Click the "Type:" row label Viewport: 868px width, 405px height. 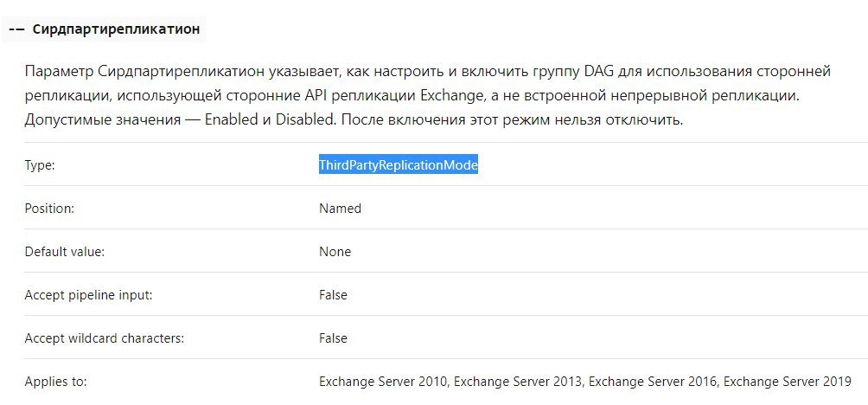click(x=40, y=164)
